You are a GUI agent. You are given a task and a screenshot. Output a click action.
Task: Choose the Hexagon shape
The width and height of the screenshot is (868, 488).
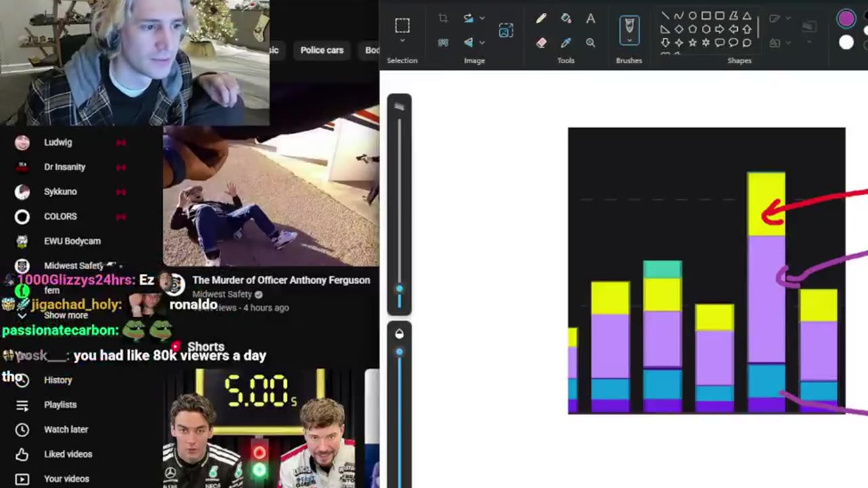pos(706,29)
